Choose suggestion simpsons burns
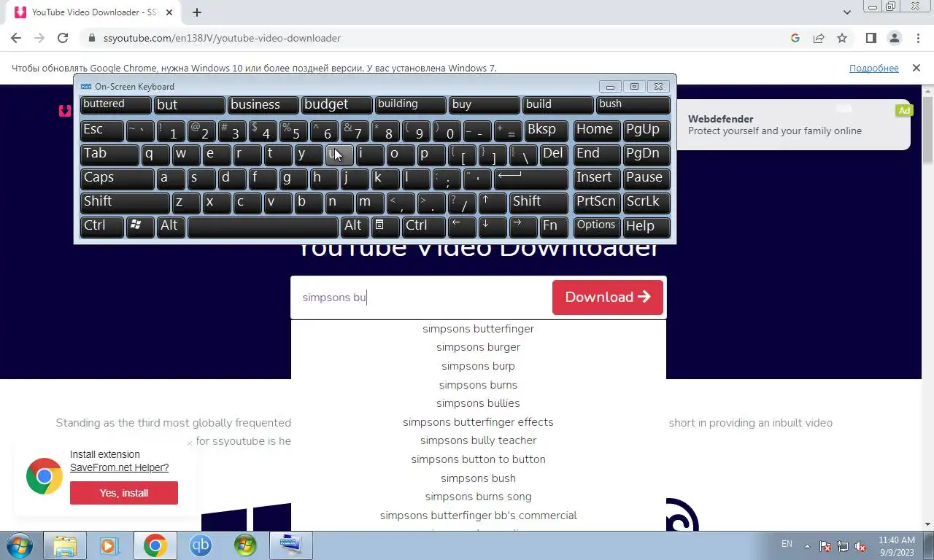The image size is (934, 560). [x=478, y=385]
